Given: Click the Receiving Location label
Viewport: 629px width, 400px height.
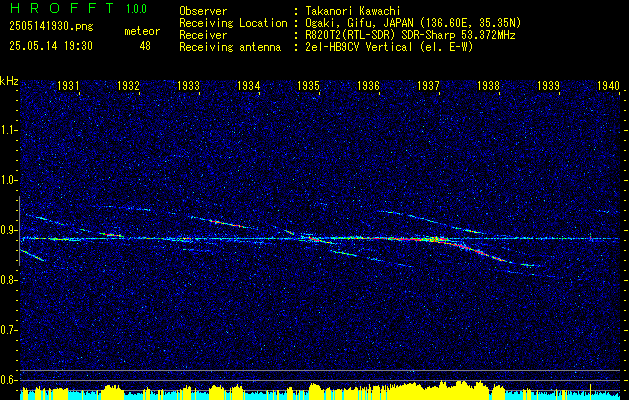Looking at the screenshot, I should coord(233,23).
